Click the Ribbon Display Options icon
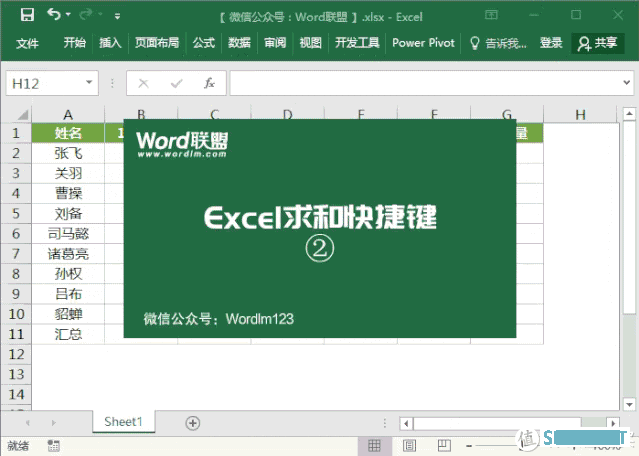 coord(491,15)
